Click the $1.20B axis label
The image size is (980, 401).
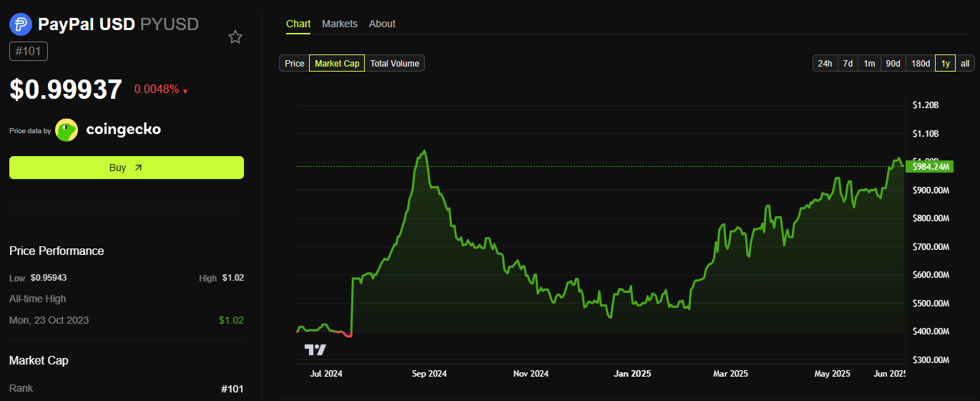click(925, 105)
